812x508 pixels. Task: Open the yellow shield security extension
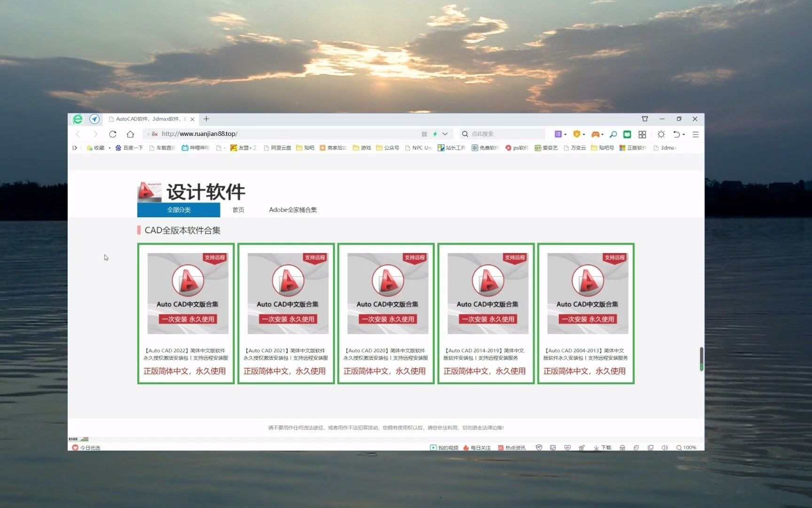(x=577, y=134)
